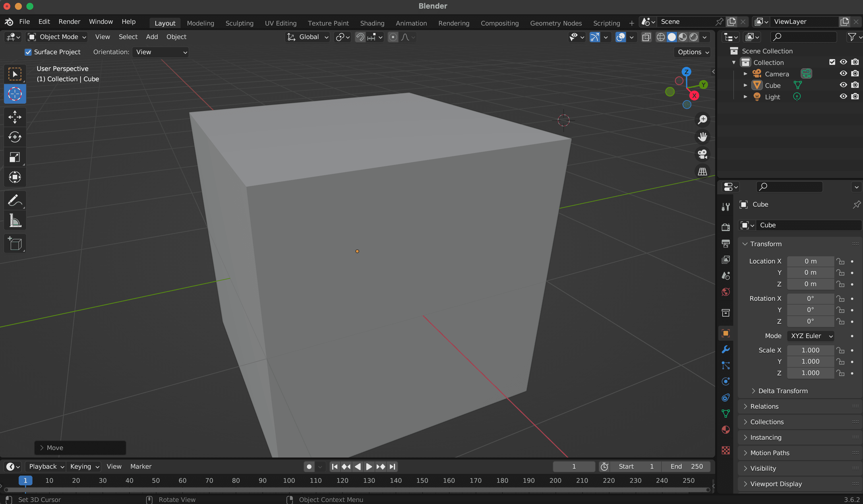The image size is (863, 504).
Task: Click the play animation button
Action: tap(369, 466)
